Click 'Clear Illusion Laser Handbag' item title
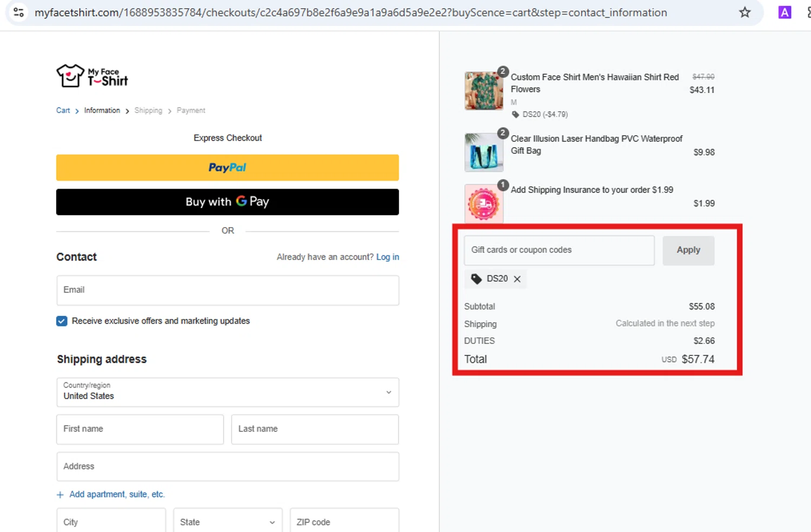 point(596,144)
